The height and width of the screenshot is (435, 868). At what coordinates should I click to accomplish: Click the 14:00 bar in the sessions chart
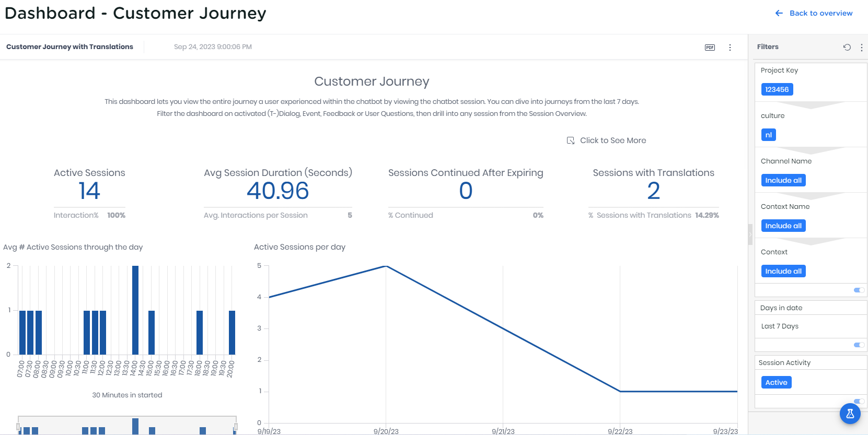(x=135, y=310)
